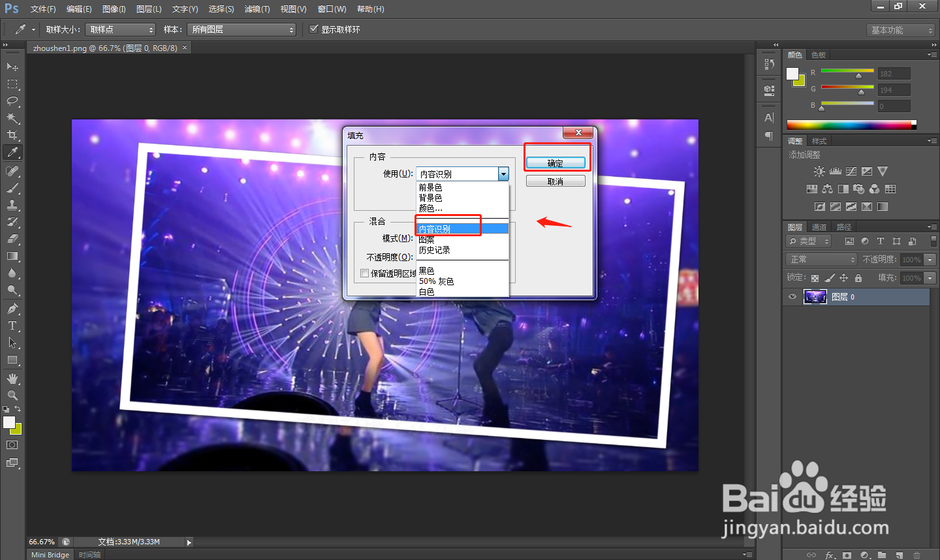Select the Magic Wand tool

[x=12, y=118]
